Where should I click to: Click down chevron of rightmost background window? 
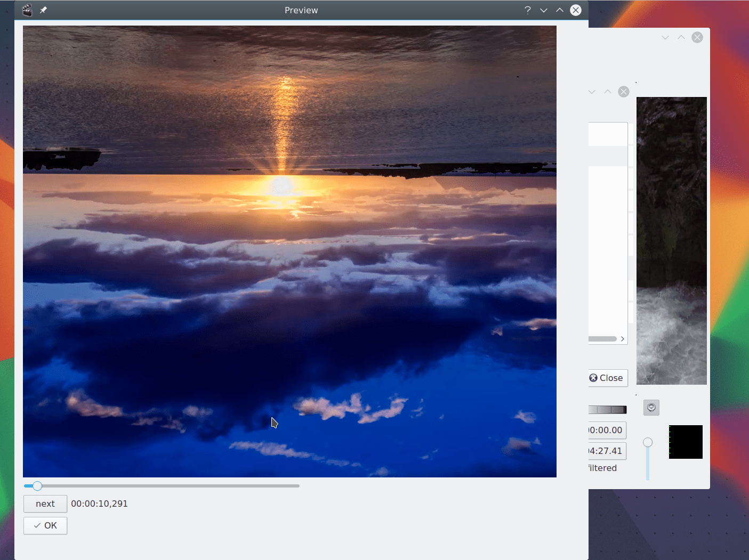click(x=665, y=37)
